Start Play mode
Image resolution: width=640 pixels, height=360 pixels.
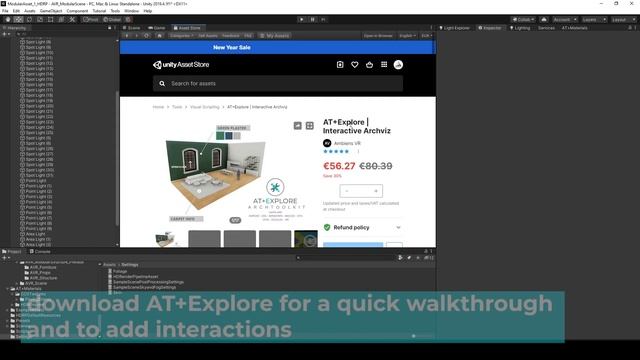pos(302,20)
